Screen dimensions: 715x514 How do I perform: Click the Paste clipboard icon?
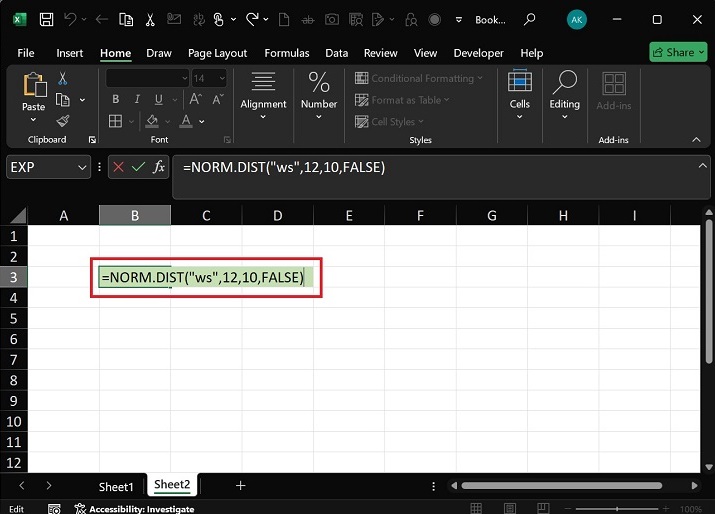pyautogui.click(x=35, y=85)
